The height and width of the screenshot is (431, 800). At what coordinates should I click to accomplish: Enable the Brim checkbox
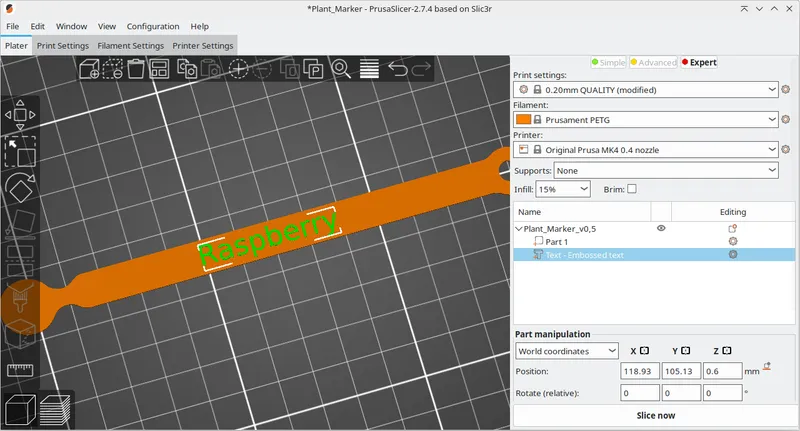click(x=632, y=189)
